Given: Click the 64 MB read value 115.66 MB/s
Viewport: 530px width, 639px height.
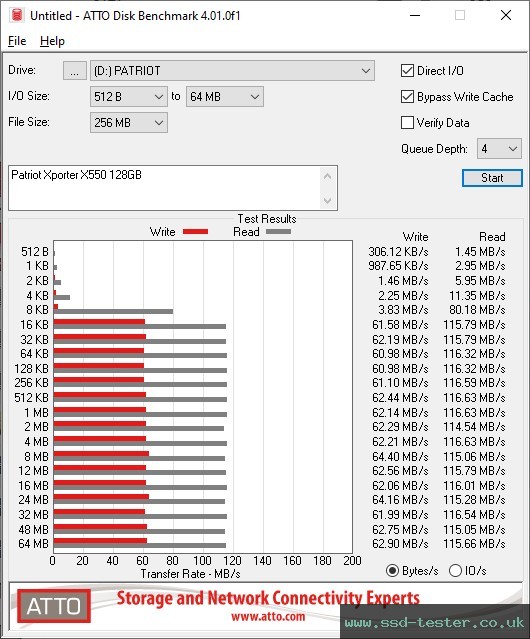Looking at the screenshot, I should (474, 544).
